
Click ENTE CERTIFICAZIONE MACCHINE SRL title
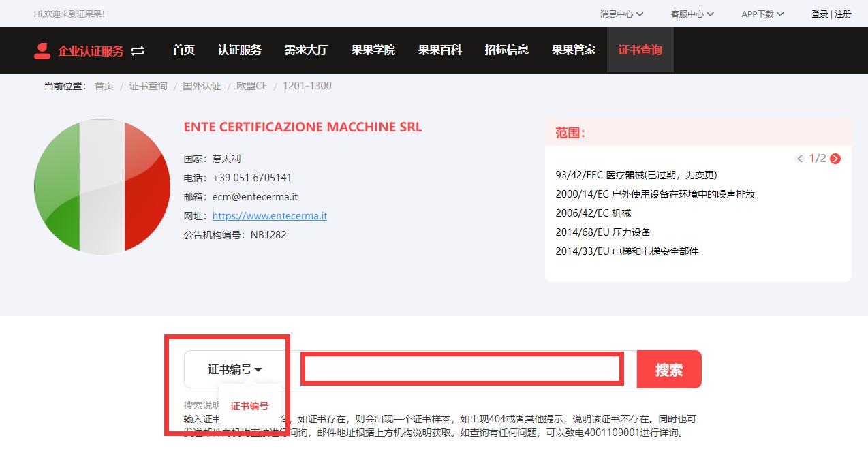pos(303,127)
